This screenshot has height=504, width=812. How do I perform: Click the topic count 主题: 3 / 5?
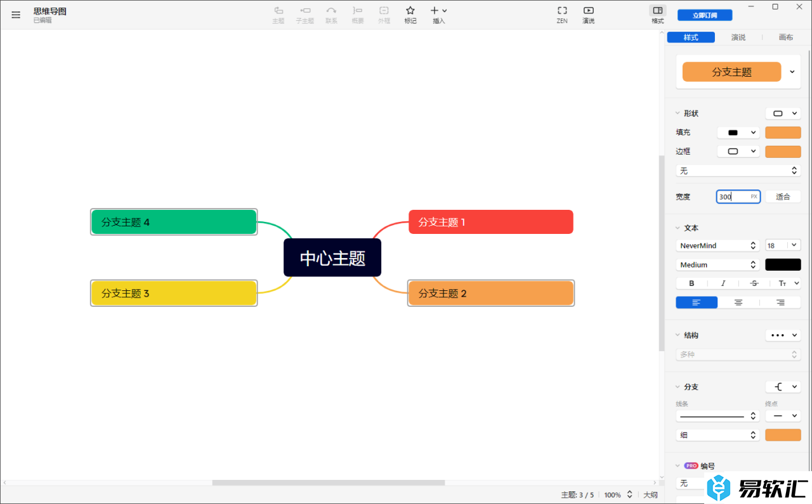tap(577, 495)
